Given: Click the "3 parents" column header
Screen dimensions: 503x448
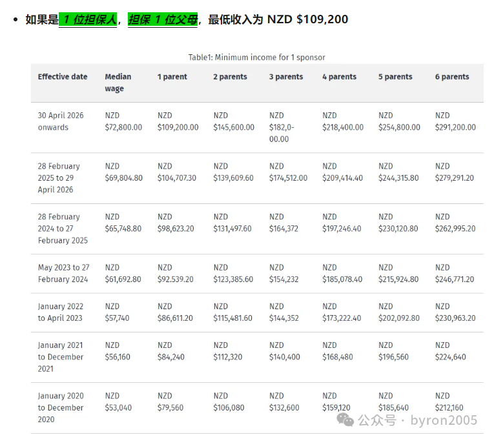Looking at the screenshot, I should [286, 77].
